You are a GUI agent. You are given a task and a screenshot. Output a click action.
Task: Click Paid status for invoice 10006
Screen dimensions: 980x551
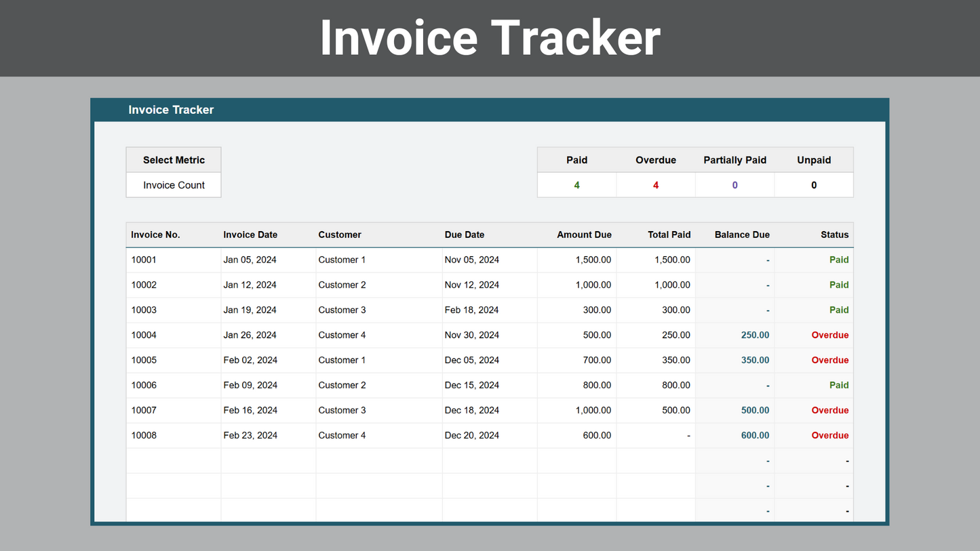pyautogui.click(x=839, y=385)
